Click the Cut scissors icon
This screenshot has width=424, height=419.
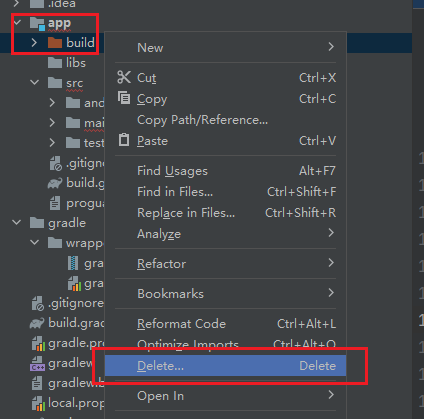pyautogui.click(x=124, y=77)
